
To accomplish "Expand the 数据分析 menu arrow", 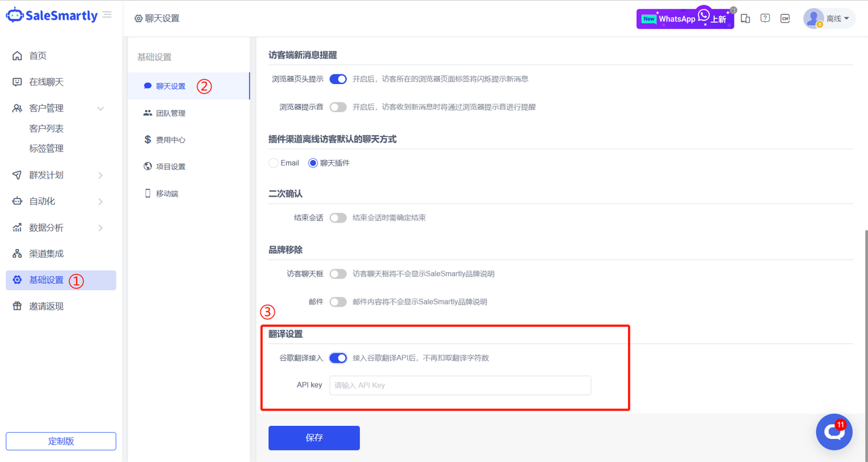I will tap(100, 228).
